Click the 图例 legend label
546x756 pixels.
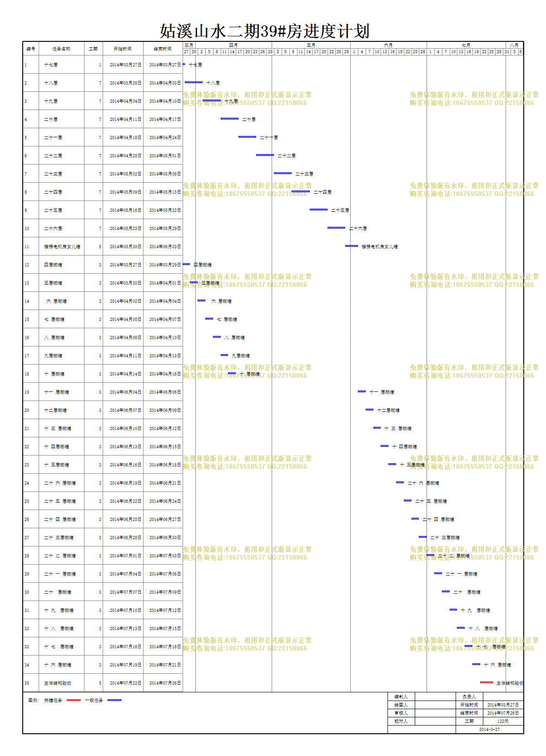[x=33, y=701]
